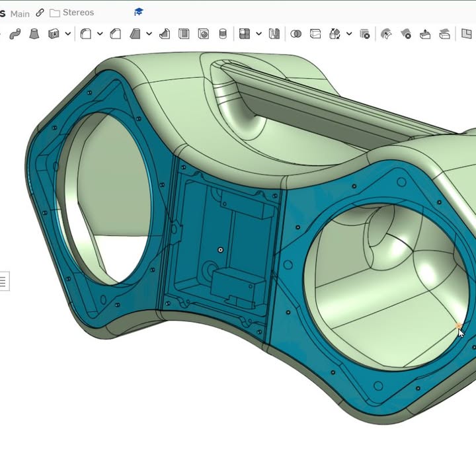
Task: Select the Move face tool
Action: click(425, 34)
